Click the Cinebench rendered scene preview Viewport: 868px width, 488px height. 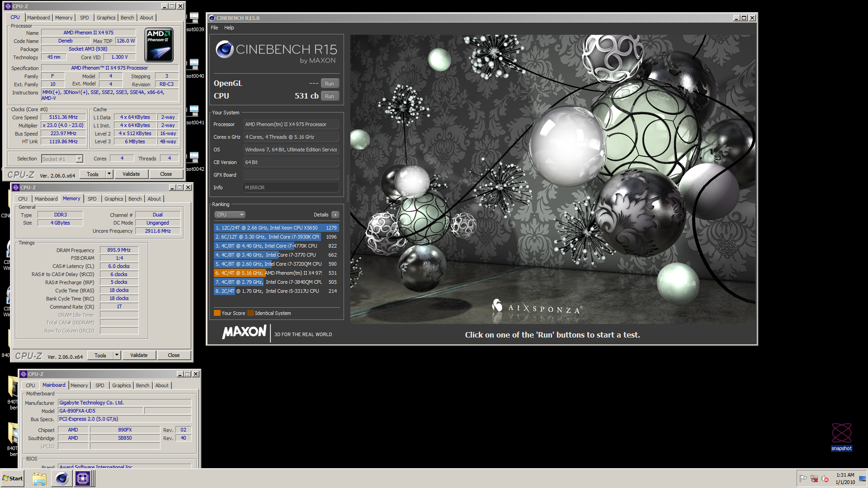(x=552, y=179)
